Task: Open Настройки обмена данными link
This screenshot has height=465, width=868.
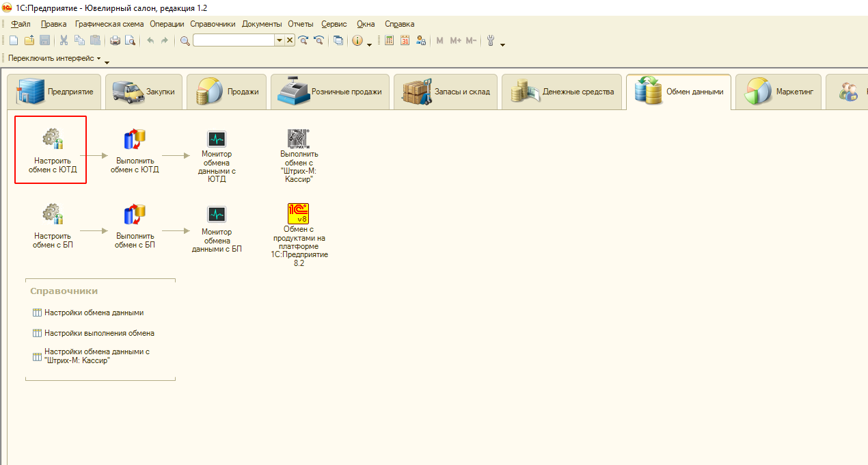Action: click(94, 313)
